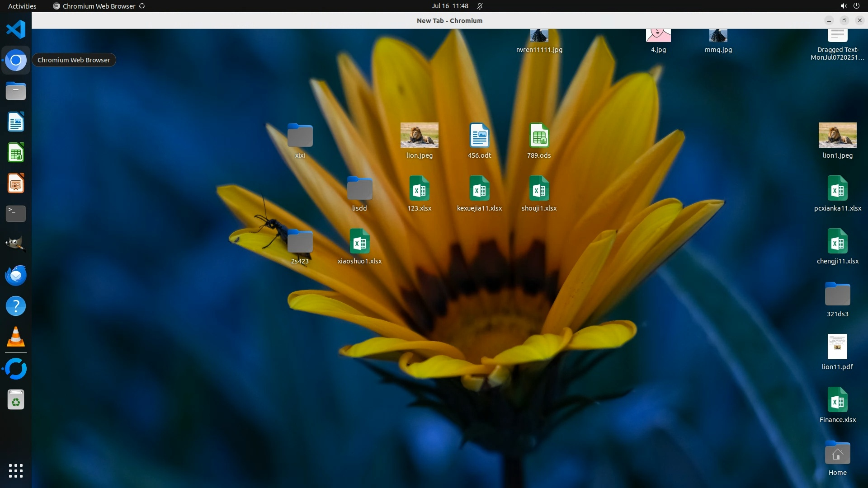Select the Finance.xlsx file icon
868x488 pixels.
[837, 400]
